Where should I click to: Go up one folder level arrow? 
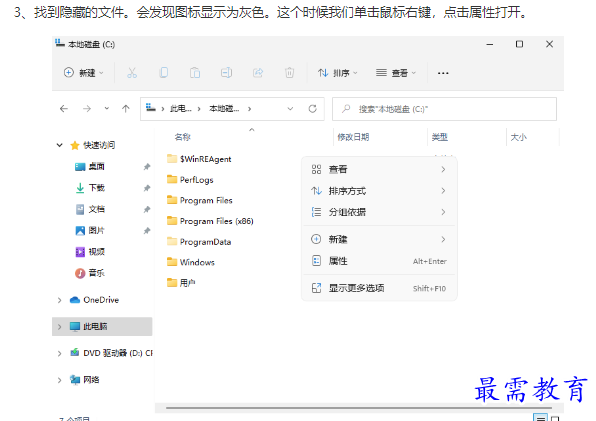(x=126, y=109)
